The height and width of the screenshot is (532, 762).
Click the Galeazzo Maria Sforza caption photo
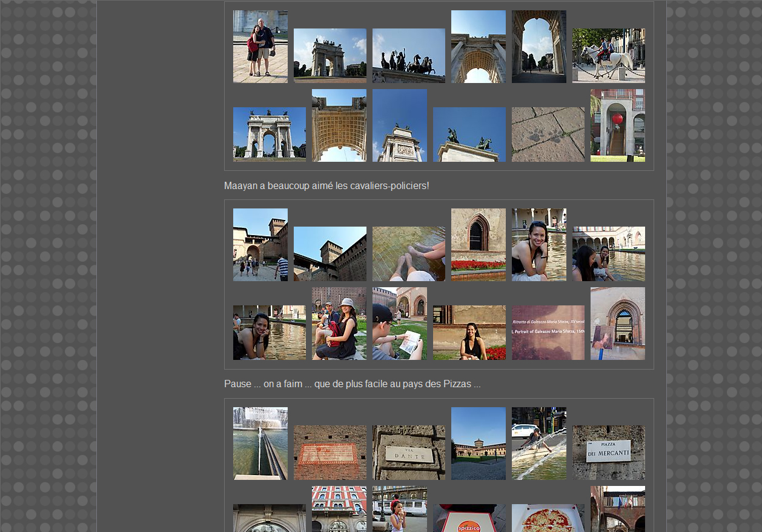(548, 333)
